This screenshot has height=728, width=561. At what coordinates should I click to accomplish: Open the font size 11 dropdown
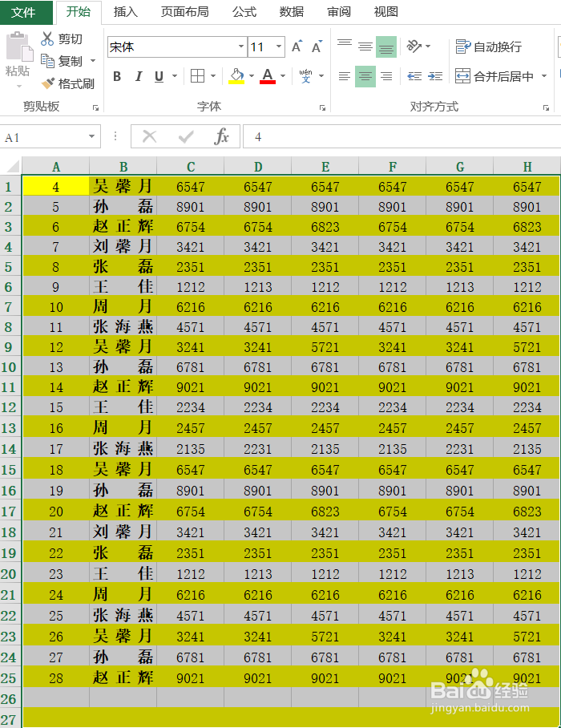279,47
